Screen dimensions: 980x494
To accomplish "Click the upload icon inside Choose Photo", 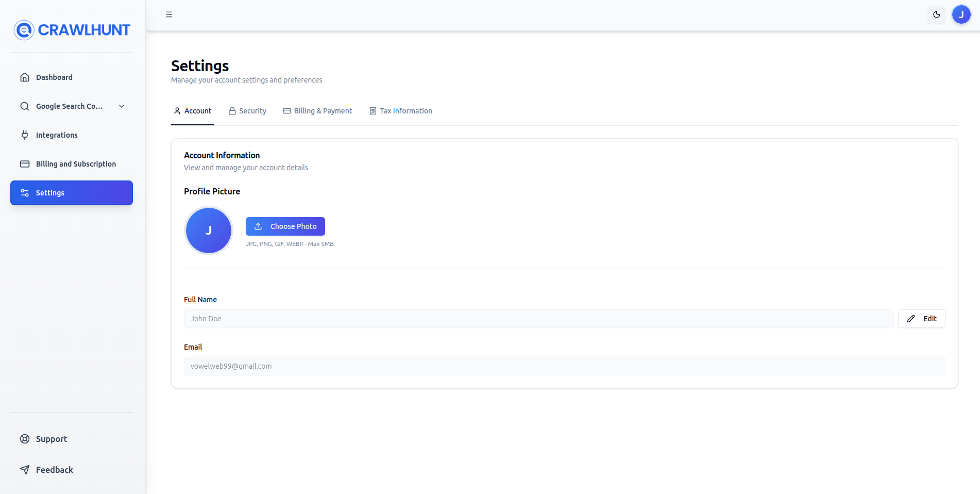I will [258, 226].
